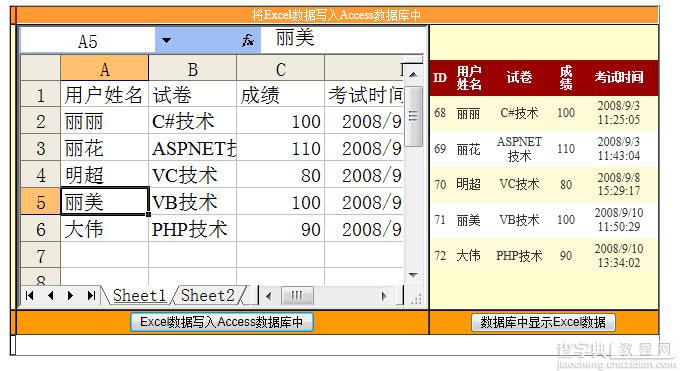Screen dimensions: 689x371
Task: Select column C header
Action: [280, 68]
